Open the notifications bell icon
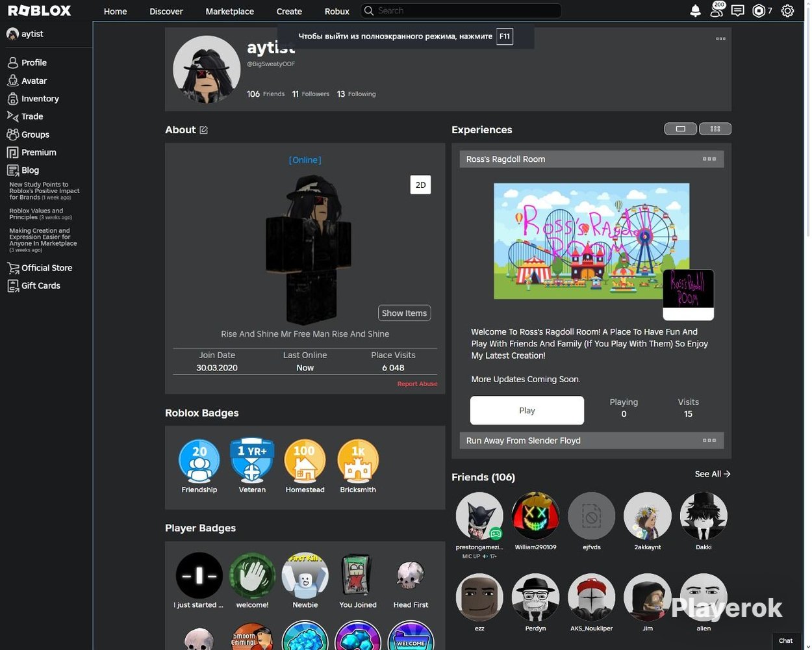Viewport: 812px width, 650px height. click(695, 11)
